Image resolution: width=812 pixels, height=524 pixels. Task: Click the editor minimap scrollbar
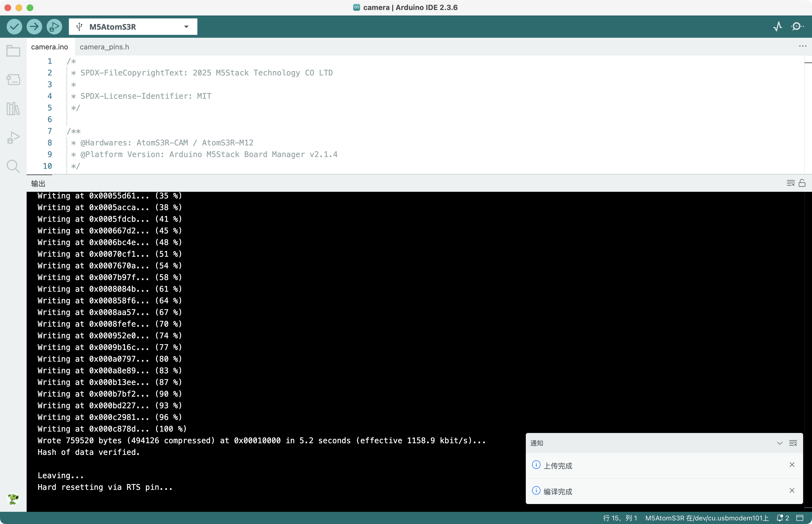[808, 115]
